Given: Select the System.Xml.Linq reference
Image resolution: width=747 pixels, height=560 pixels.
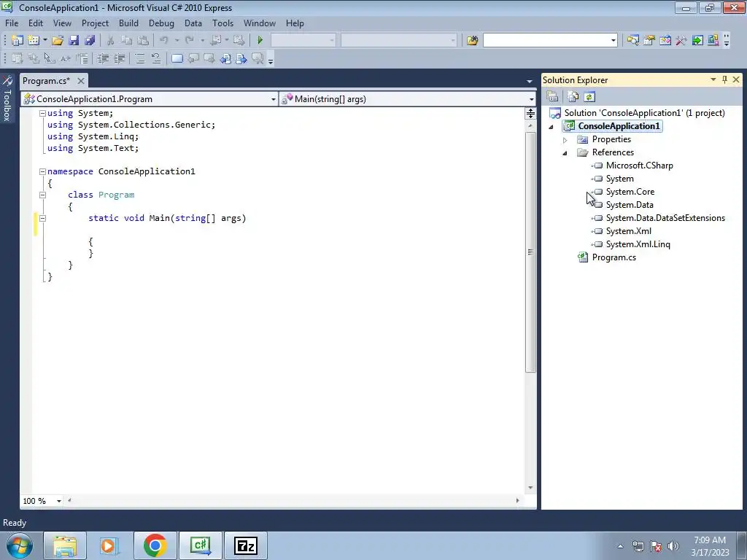Looking at the screenshot, I should [638, 244].
